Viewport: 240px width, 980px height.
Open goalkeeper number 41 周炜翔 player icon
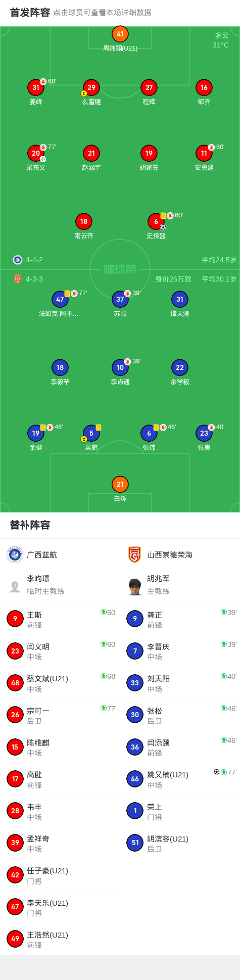120,34
